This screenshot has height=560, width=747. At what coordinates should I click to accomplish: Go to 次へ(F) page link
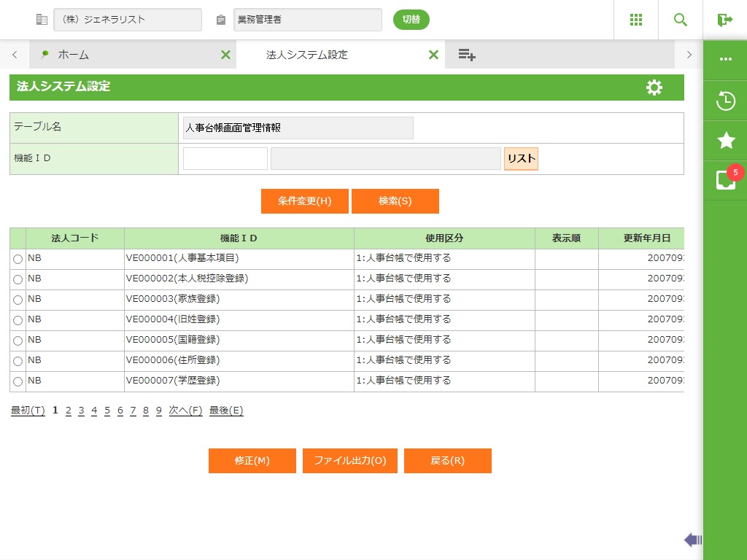[x=185, y=411]
